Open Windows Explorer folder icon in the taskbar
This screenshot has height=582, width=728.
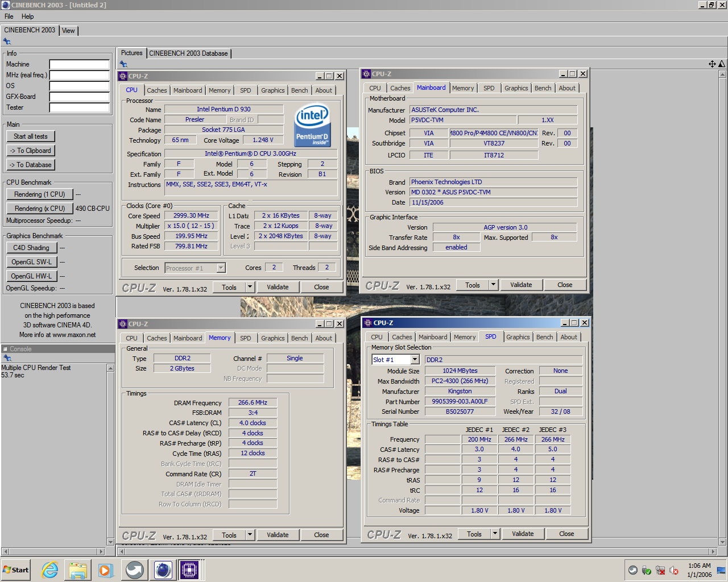pos(78,569)
